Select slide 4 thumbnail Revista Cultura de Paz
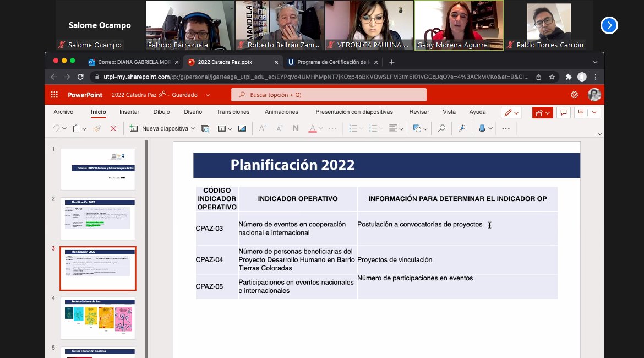The height and width of the screenshot is (358, 644). [x=98, y=318]
